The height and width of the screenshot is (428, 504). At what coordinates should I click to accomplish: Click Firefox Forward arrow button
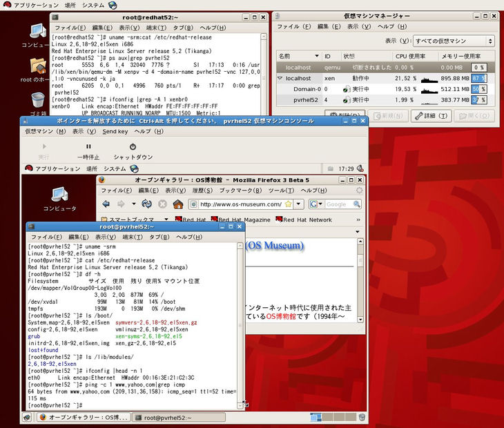pyautogui.click(x=121, y=204)
